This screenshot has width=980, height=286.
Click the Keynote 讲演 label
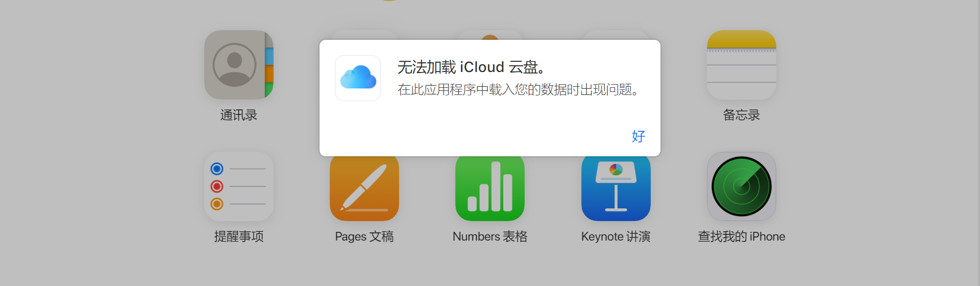point(616,236)
